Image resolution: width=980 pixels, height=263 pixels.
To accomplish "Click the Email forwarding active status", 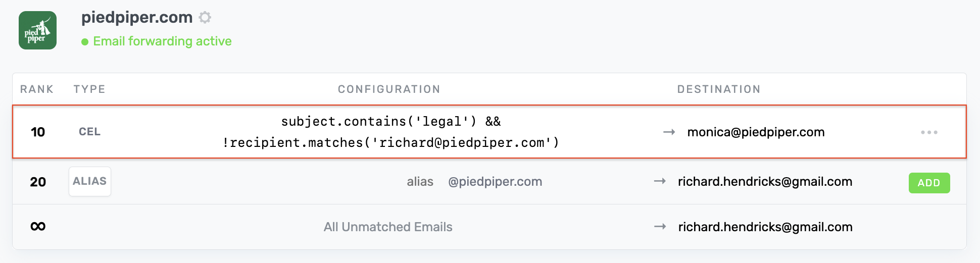I will point(162,41).
